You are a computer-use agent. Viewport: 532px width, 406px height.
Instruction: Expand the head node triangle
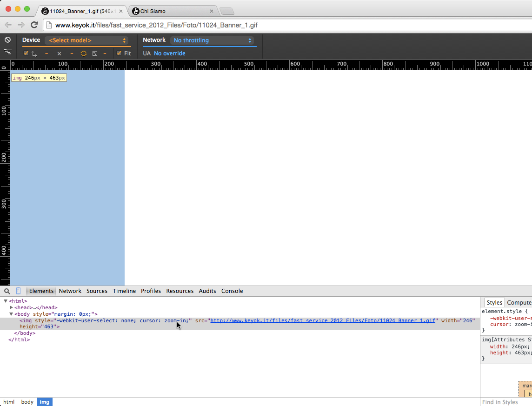tap(11, 307)
